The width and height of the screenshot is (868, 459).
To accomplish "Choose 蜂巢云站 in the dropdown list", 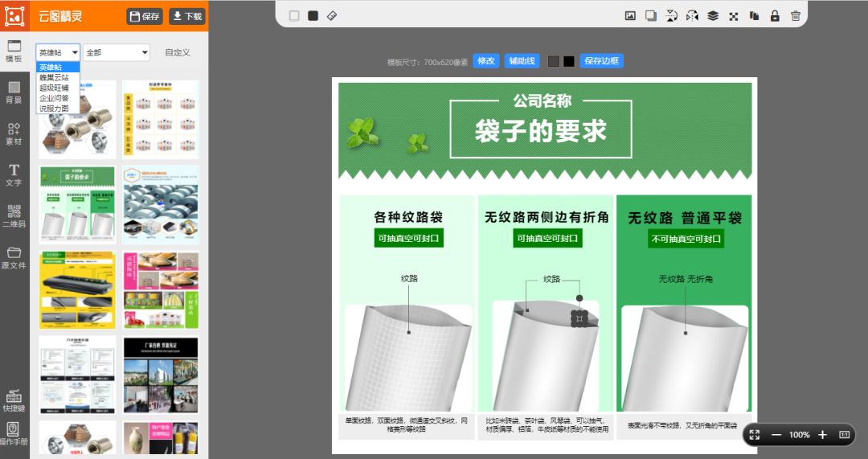I will [58, 77].
